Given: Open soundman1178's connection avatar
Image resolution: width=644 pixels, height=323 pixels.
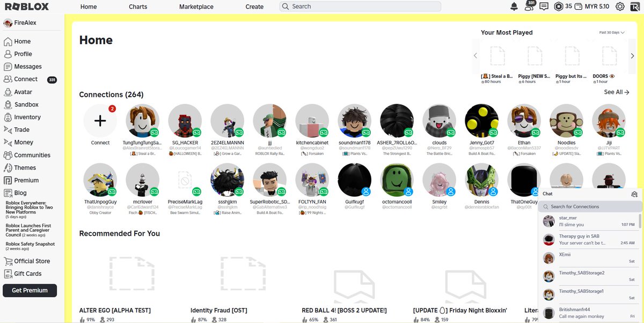Looking at the screenshot, I should click(x=355, y=121).
